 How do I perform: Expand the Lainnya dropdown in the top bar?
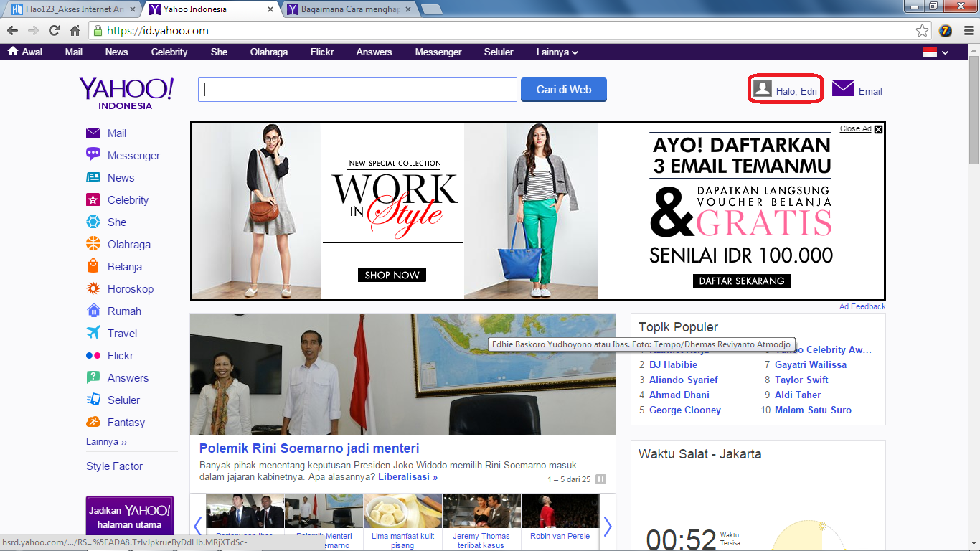pyautogui.click(x=557, y=52)
